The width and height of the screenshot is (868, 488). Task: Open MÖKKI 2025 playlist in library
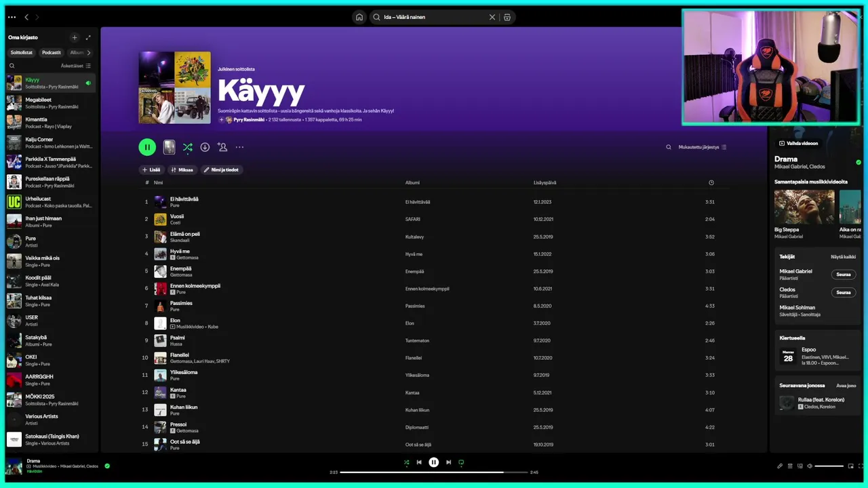click(51, 400)
